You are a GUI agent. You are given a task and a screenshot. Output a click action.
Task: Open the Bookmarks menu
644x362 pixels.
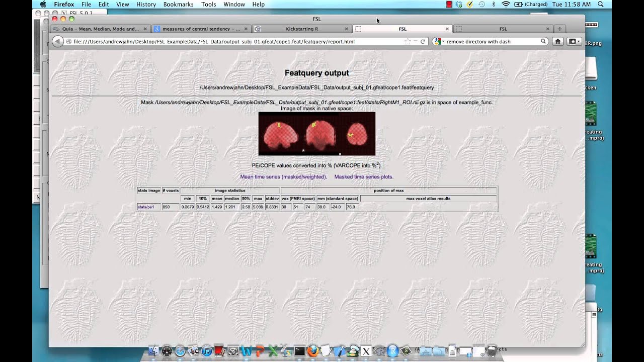(x=179, y=5)
